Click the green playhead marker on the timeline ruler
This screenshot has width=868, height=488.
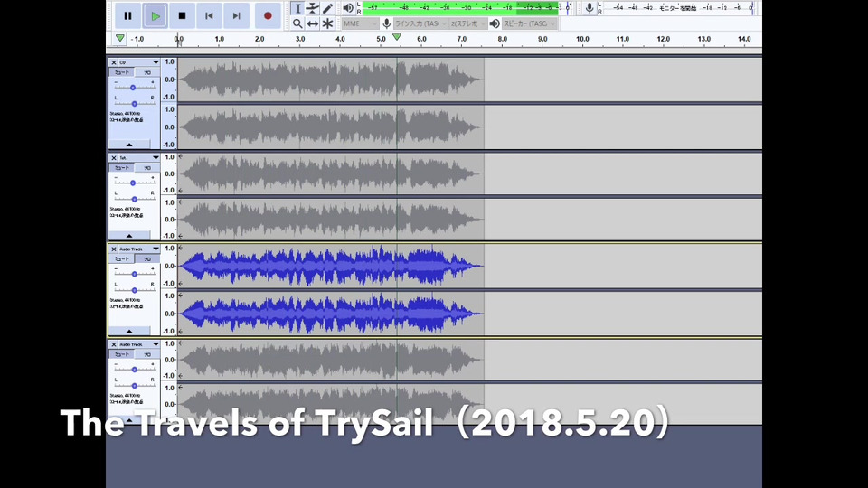point(396,36)
